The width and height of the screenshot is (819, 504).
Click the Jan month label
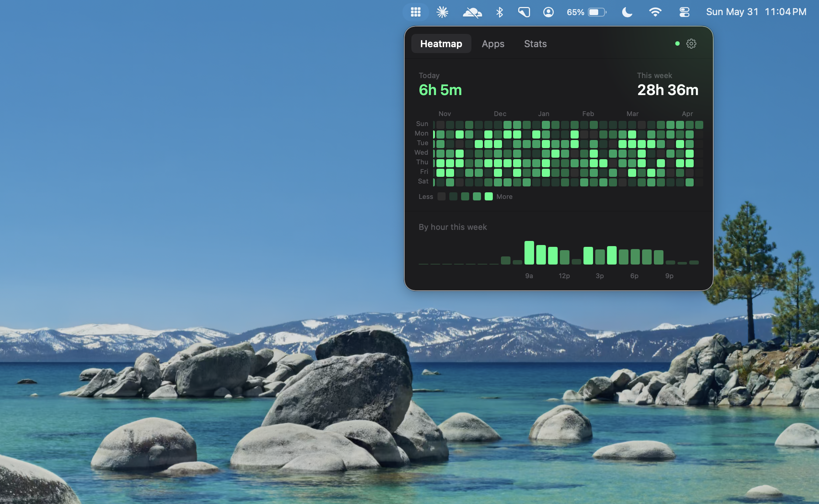(543, 113)
